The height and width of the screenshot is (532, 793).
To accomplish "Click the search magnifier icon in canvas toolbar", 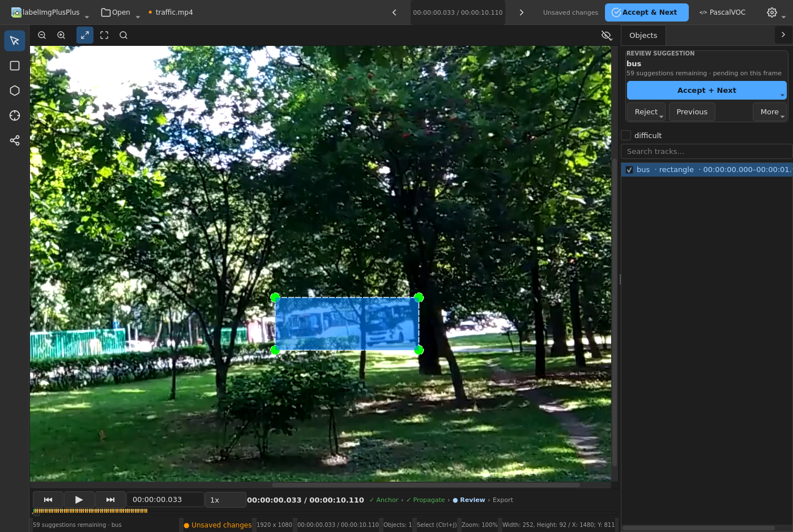I will tap(123, 35).
